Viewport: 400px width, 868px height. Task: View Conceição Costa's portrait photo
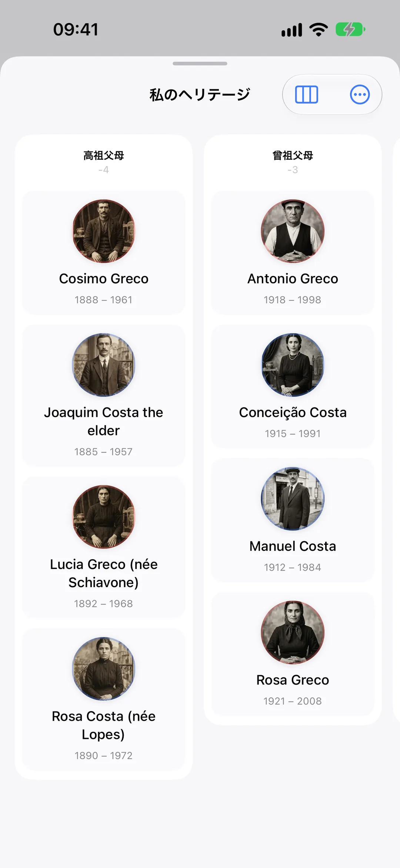tap(293, 365)
